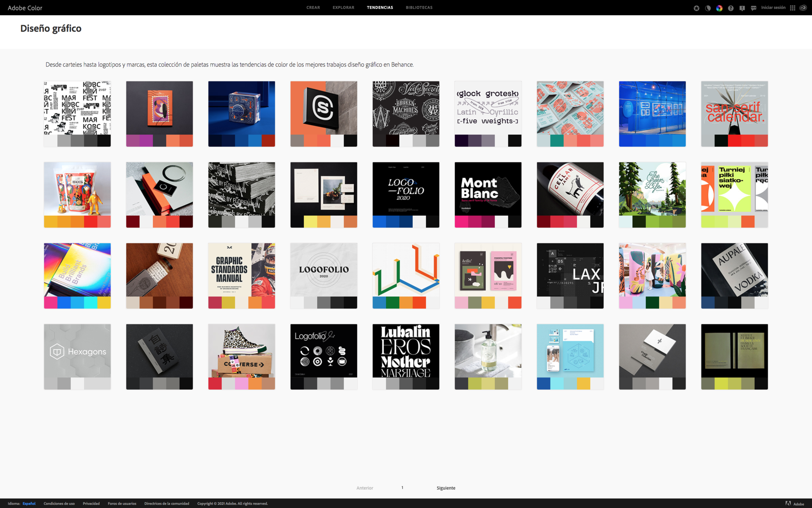Open the CREAR tab
812x508 pixels.
coord(313,8)
